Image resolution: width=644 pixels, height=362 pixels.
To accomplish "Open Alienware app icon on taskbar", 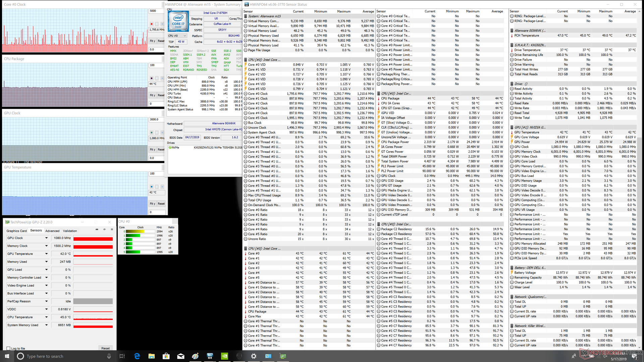I will pyautogui.click(x=239, y=356).
